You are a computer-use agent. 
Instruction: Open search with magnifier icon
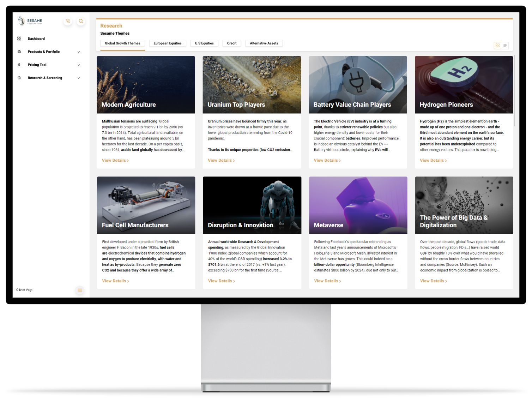pyautogui.click(x=81, y=21)
